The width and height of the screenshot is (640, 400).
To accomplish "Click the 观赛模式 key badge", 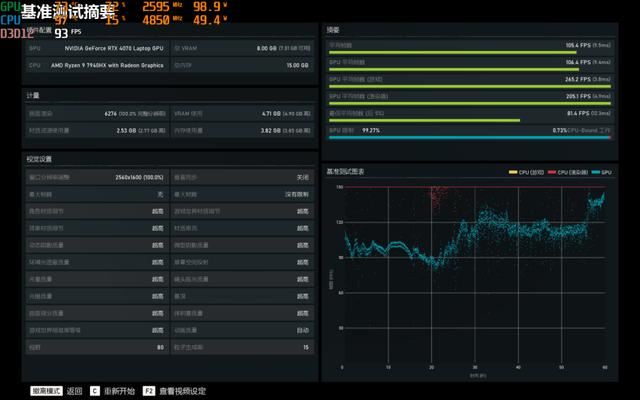I will click(46, 391).
